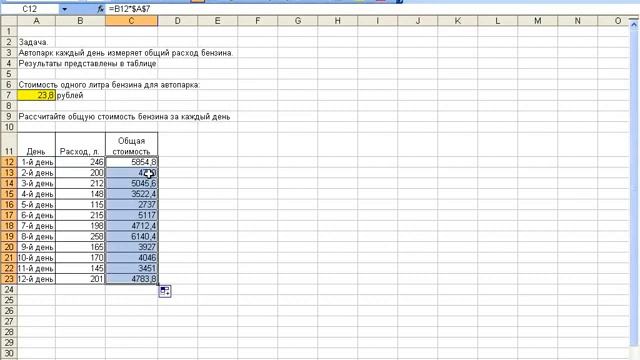
Task: Click cell with value 4046
Action: point(131,258)
